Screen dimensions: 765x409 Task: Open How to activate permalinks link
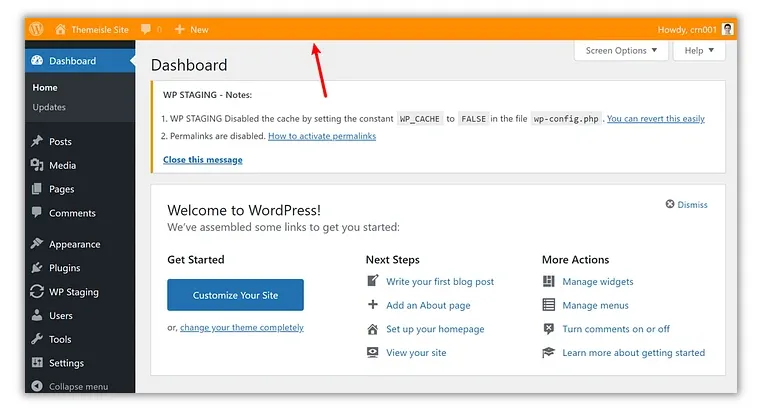coord(322,136)
